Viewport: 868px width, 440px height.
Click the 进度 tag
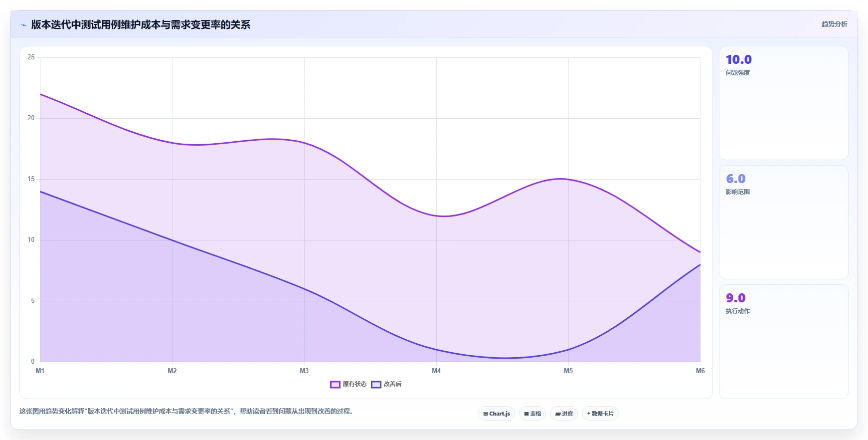point(564,414)
